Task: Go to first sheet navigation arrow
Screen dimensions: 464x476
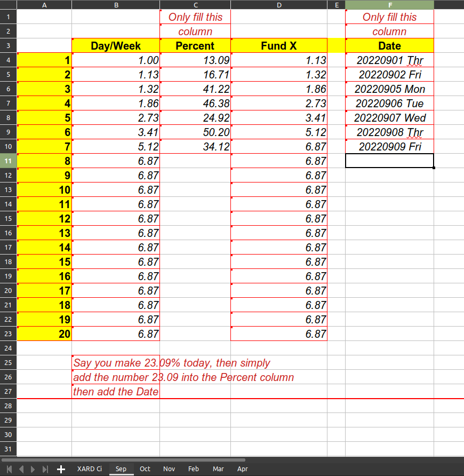Action: pyautogui.click(x=10, y=469)
